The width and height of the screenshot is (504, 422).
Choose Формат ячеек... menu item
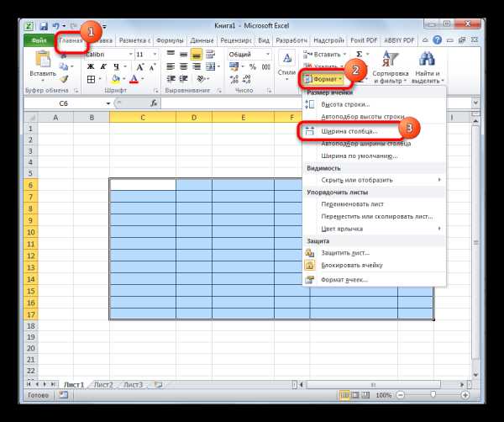click(374, 280)
